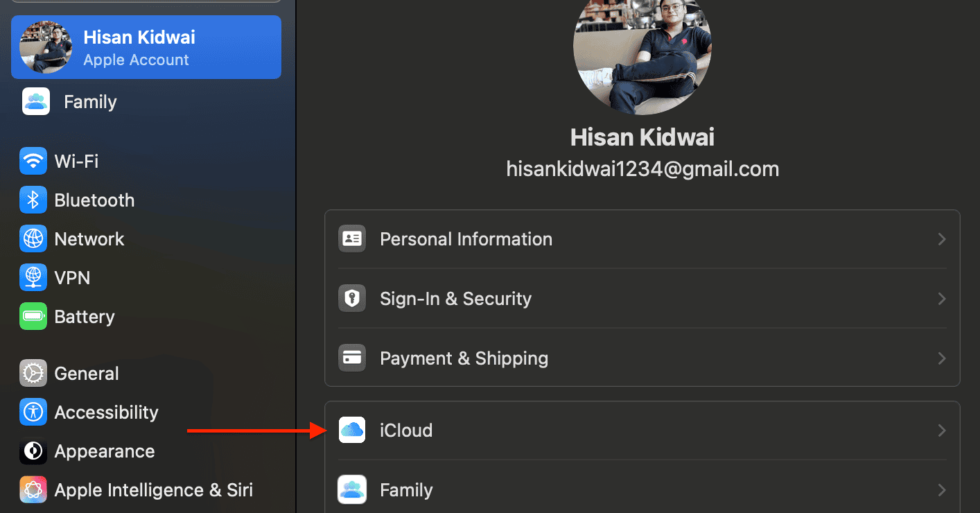Select the General gear icon
Screen dimensions: 980x513
click(33, 374)
